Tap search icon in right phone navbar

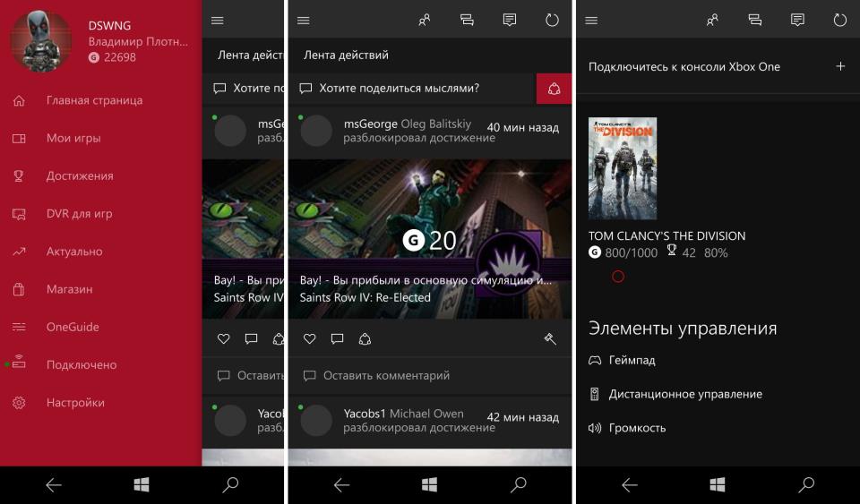[x=806, y=484]
